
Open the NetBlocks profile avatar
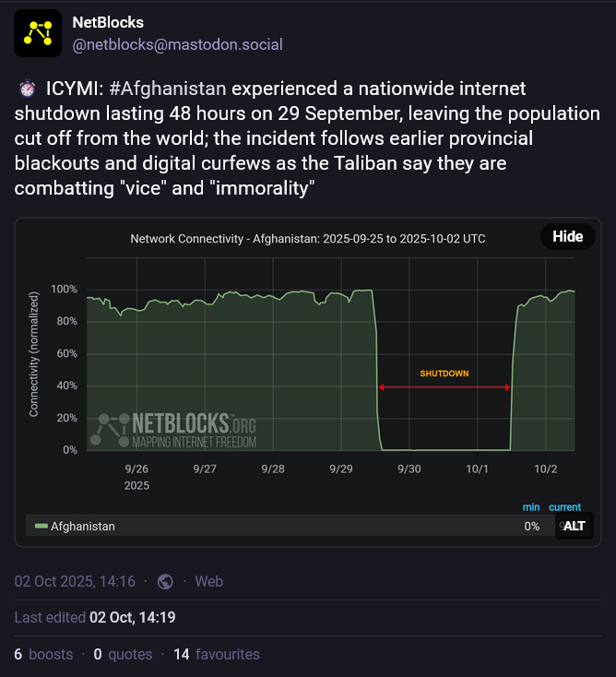[38, 33]
